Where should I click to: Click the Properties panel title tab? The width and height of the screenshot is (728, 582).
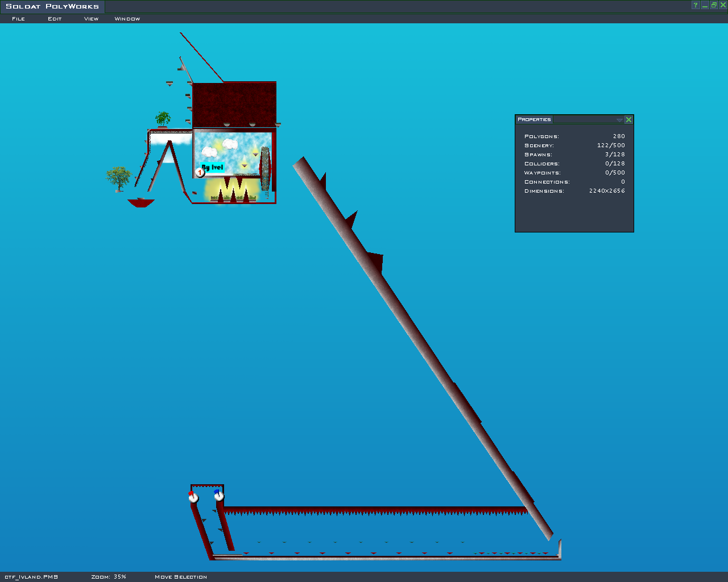point(534,119)
